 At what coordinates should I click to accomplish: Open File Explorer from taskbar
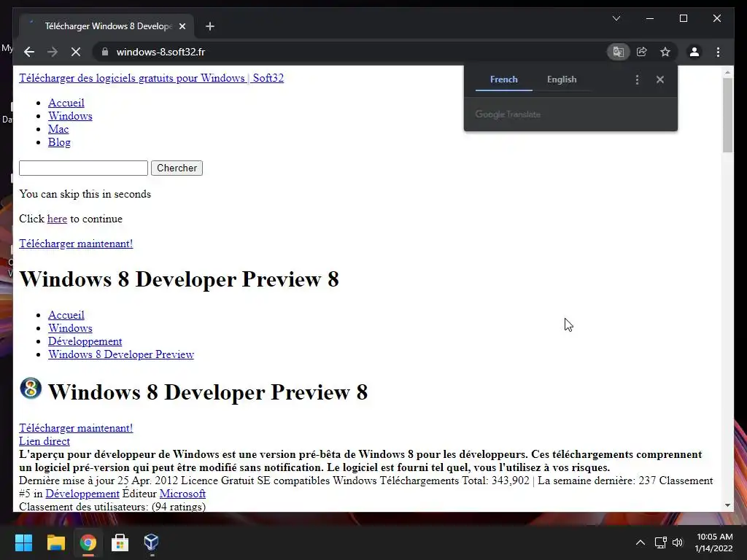tap(55, 542)
